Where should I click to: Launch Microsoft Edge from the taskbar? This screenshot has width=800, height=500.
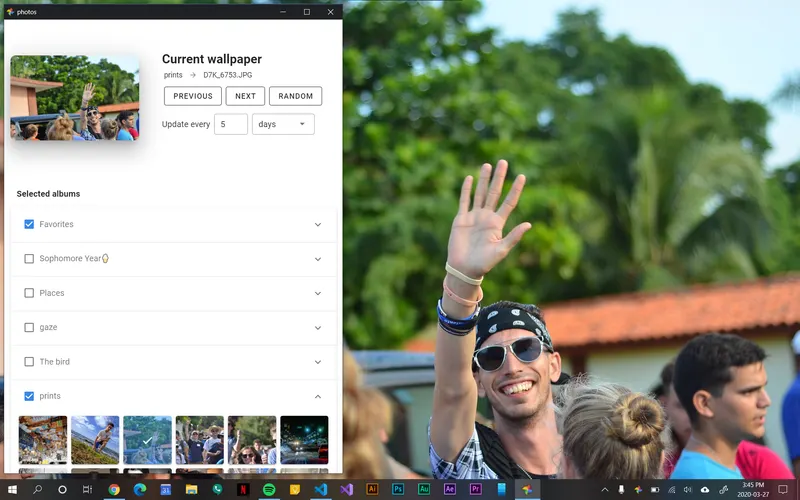140,490
